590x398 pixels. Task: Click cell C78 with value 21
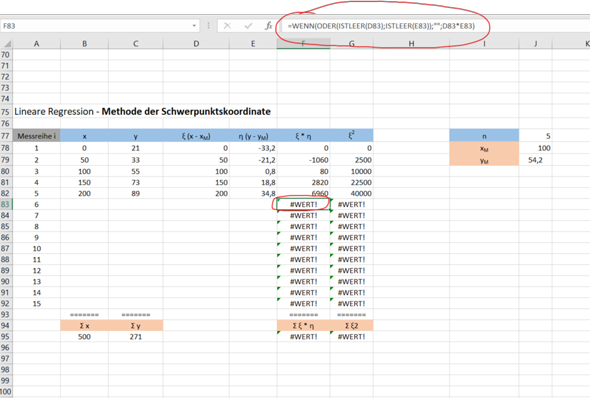(135, 148)
